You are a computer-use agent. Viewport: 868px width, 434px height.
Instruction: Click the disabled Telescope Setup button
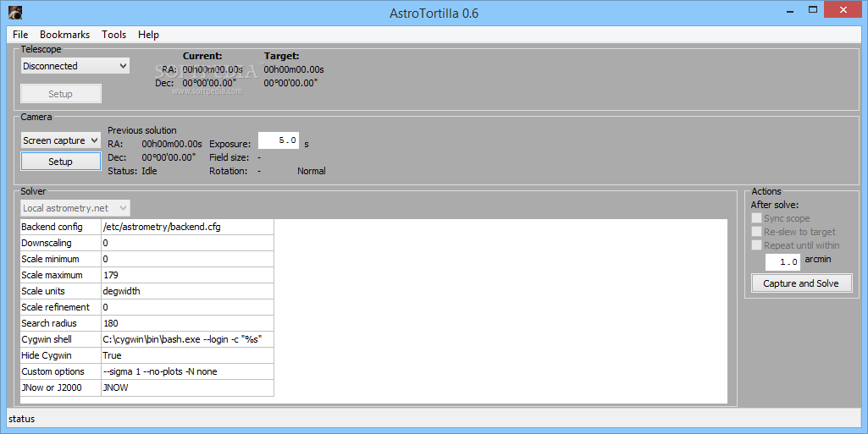[61, 94]
